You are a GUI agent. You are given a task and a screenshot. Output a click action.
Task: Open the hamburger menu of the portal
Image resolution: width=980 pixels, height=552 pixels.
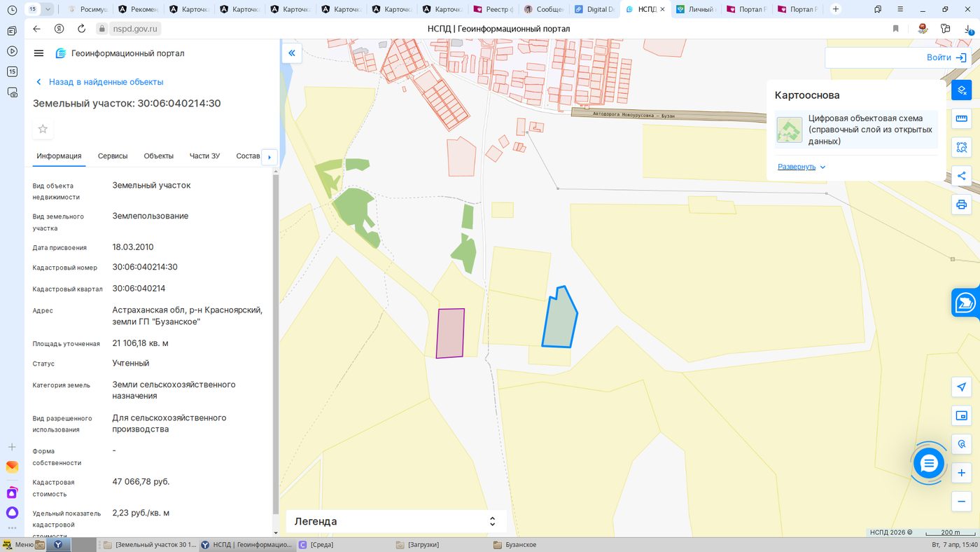(39, 53)
